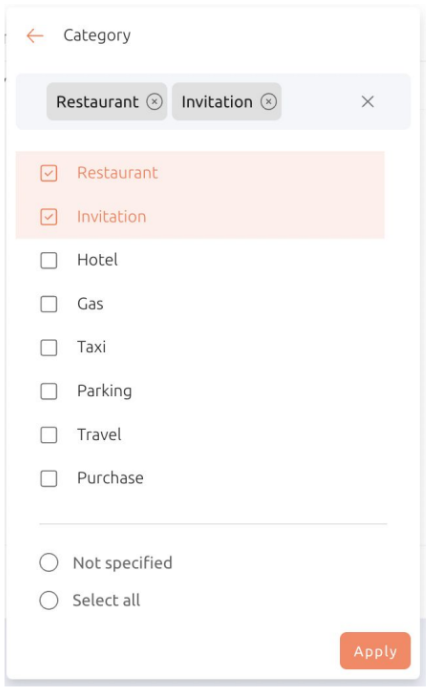Image resolution: width=437 pixels, height=688 pixels.
Task: Choose the Select all radio button
Action: [x=49, y=600]
